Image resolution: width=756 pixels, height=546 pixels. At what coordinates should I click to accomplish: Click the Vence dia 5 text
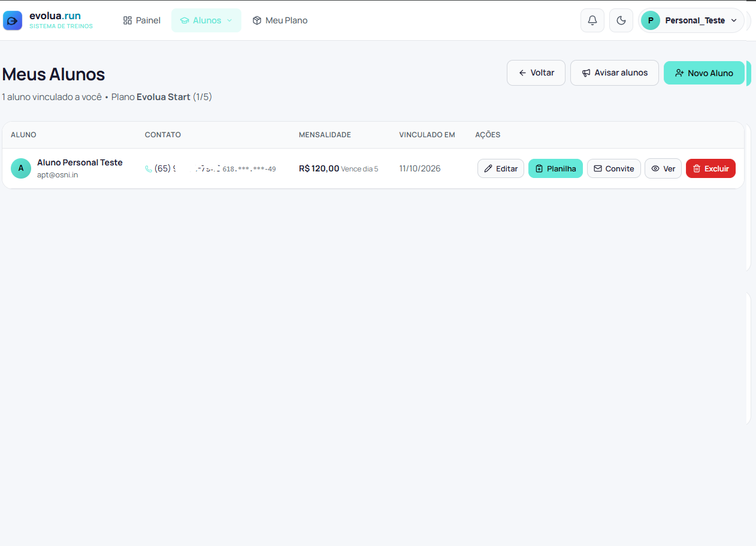click(359, 169)
